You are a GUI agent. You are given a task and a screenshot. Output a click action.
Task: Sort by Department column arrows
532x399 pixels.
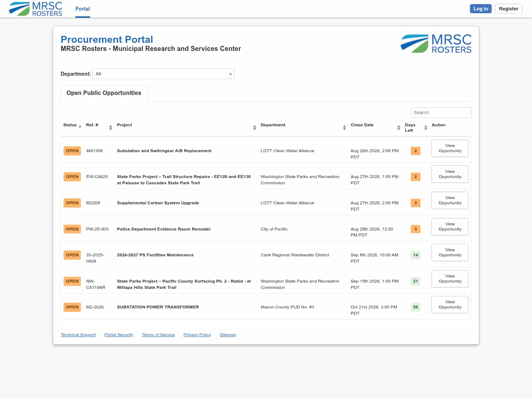tap(344, 127)
